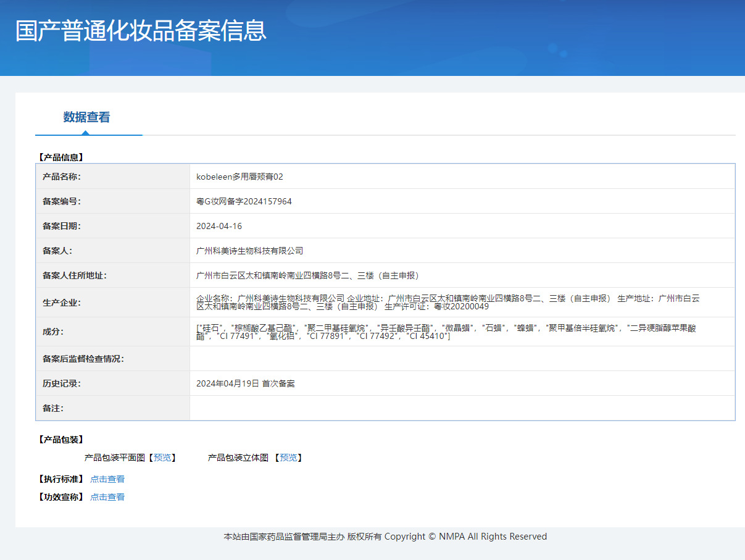Click the 备案日期 row label
This screenshot has width=745, height=560.
(x=62, y=226)
